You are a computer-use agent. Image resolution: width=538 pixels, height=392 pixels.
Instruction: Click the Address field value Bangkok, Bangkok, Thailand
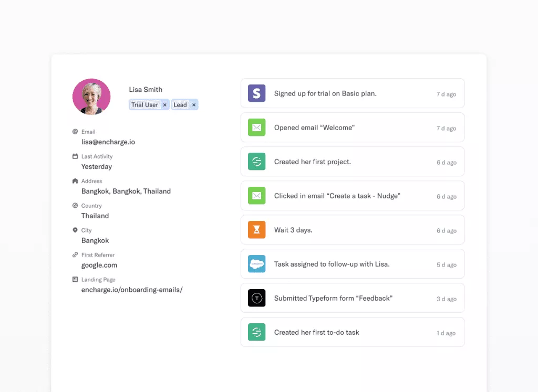126,191
